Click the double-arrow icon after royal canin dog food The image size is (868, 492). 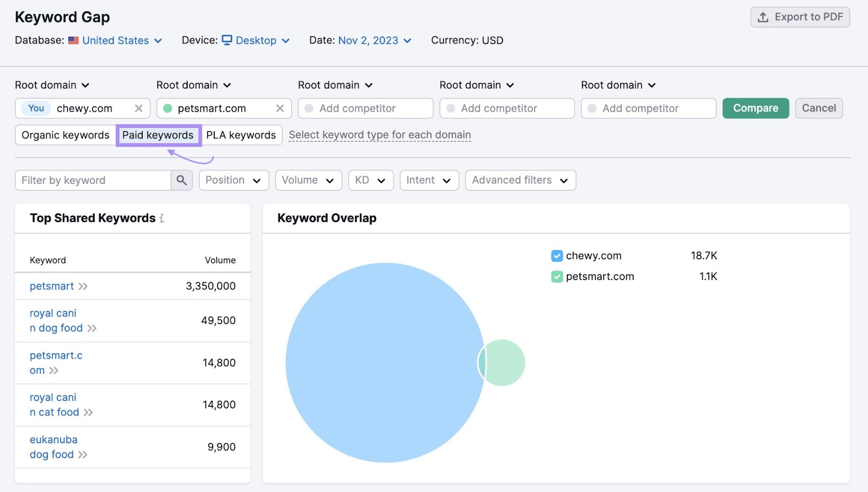(92, 328)
